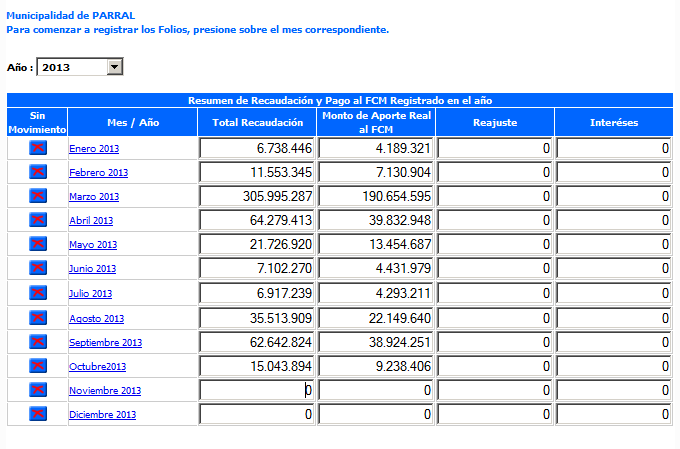The image size is (680, 449).
Task: Click the Sin Movimiento icon for Enero 2013
Action: [38, 148]
